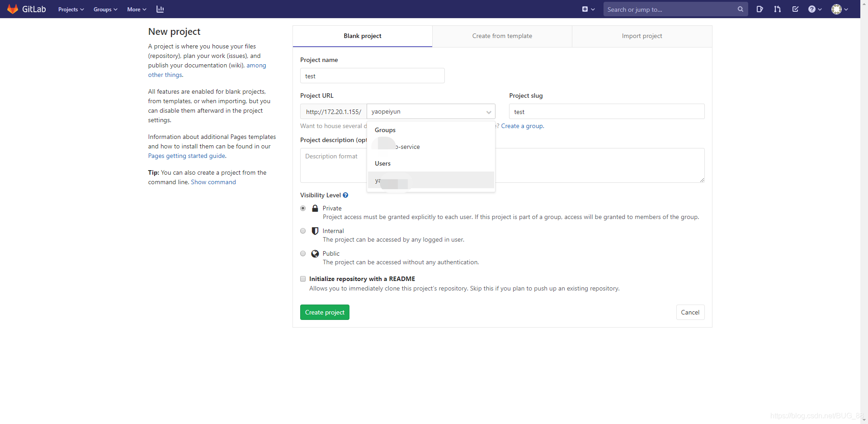Open the user avatar menu
The width and height of the screenshot is (868, 424).
[x=840, y=9]
